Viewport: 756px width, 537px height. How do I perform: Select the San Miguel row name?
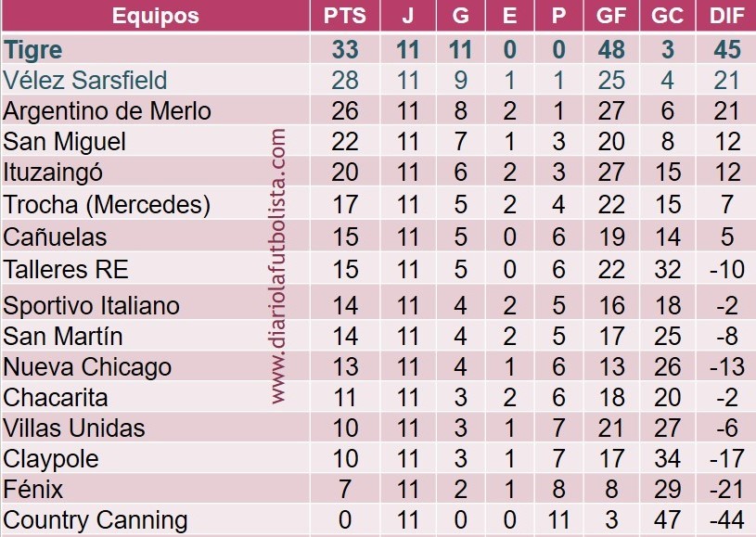coord(65,142)
